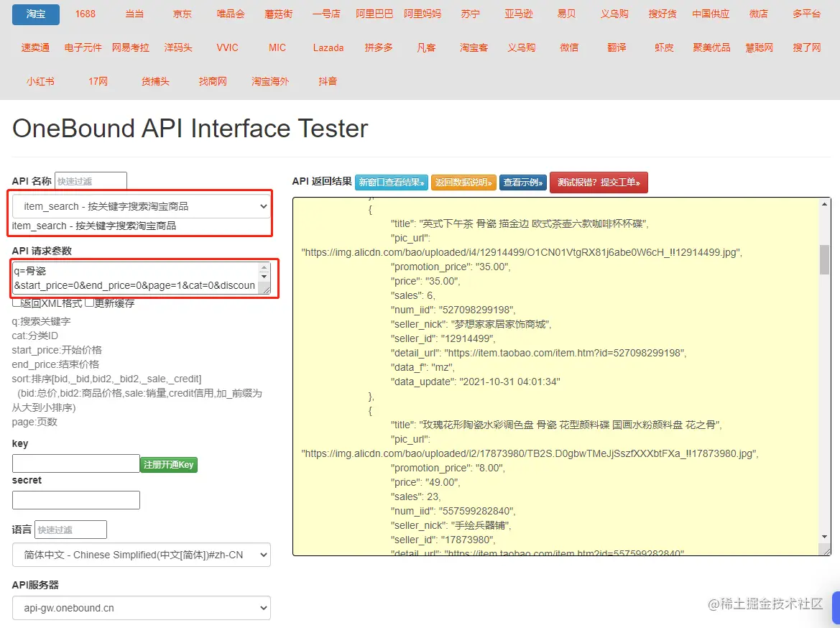The image size is (840, 628).
Task: Click the 查看示例 button
Action: pos(523,183)
